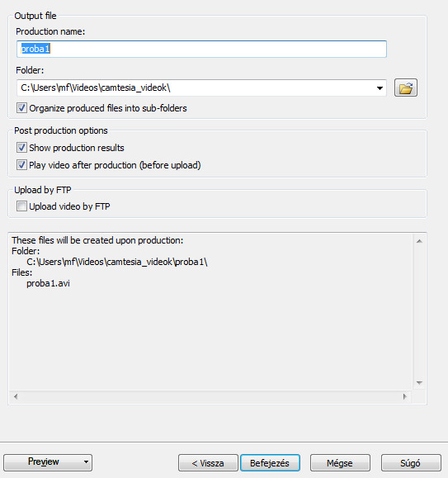Image resolution: width=448 pixels, height=478 pixels.
Task: Disable Play video after production checkbox
Action: [x=21, y=165]
